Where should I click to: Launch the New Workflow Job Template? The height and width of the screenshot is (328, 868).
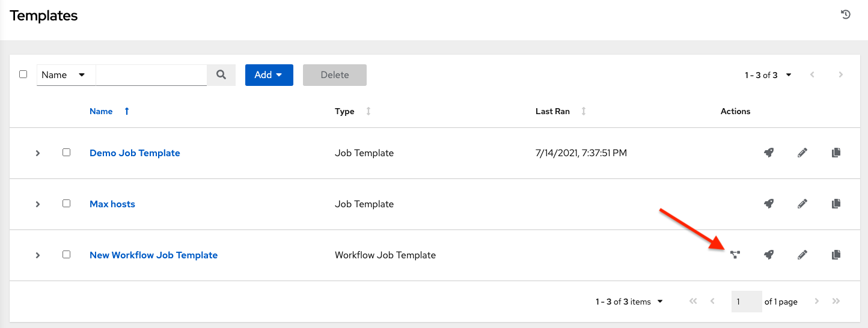768,255
